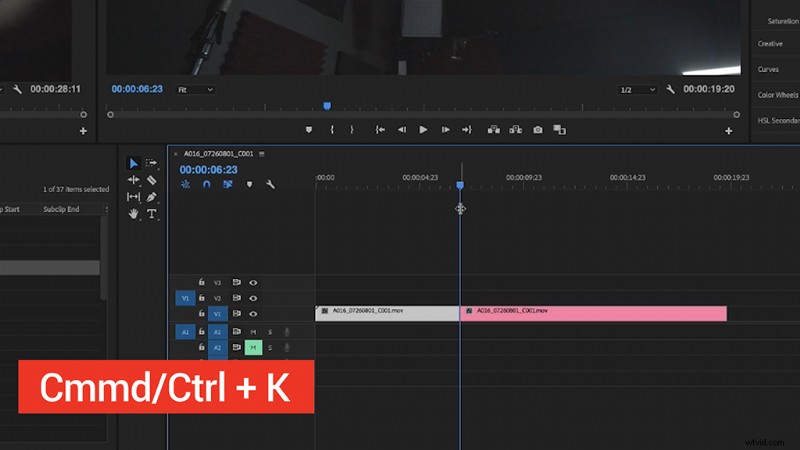Open the Fit zoom level dropdown
Viewport: 800px width, 450px height.
pos(195,90)
